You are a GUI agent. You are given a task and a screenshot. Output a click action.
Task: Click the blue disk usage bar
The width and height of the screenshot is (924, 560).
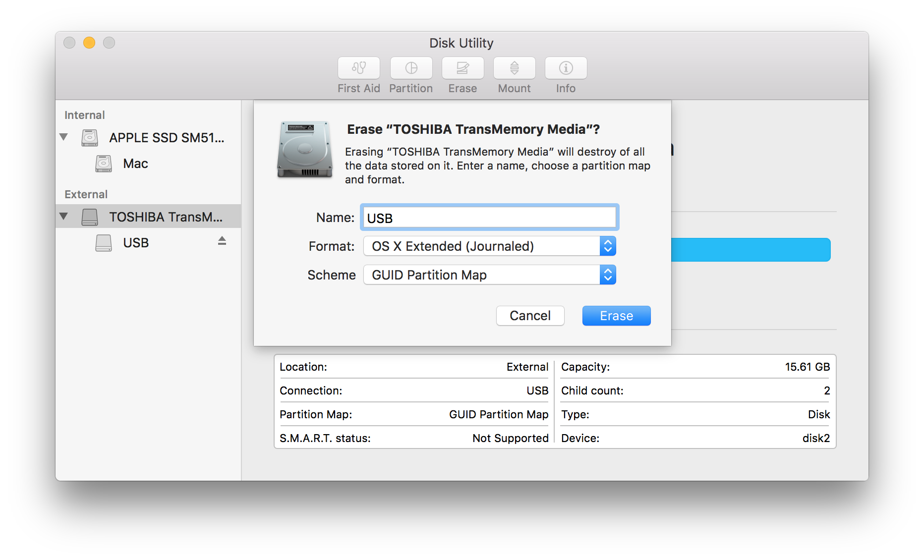(751, 250)
